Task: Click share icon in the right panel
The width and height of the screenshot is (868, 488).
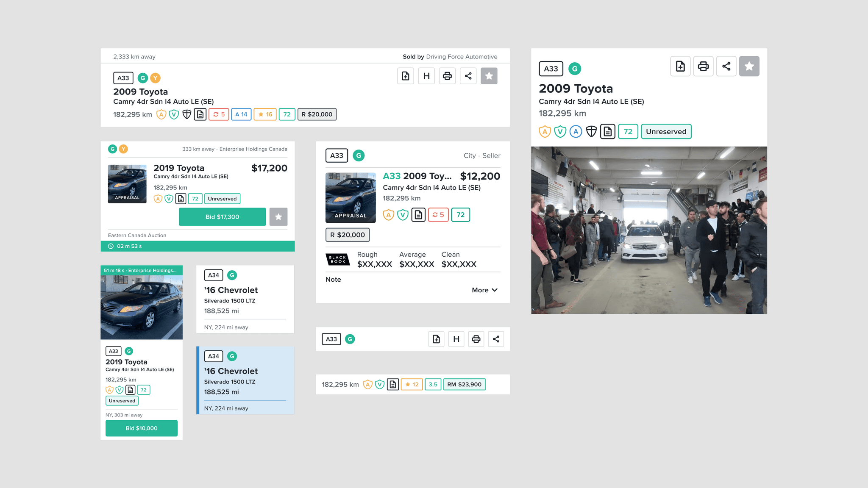Action: tap(726, 67)
